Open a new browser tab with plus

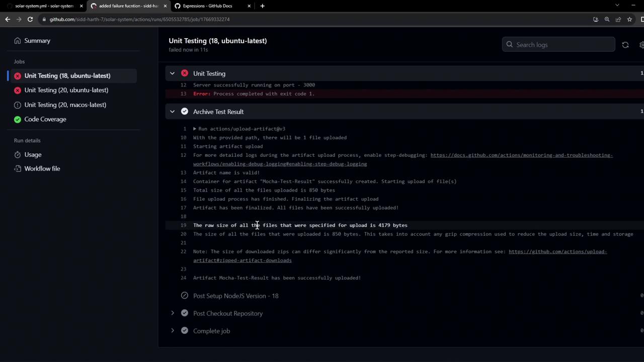pyautogui.click(x=262, y=6)
